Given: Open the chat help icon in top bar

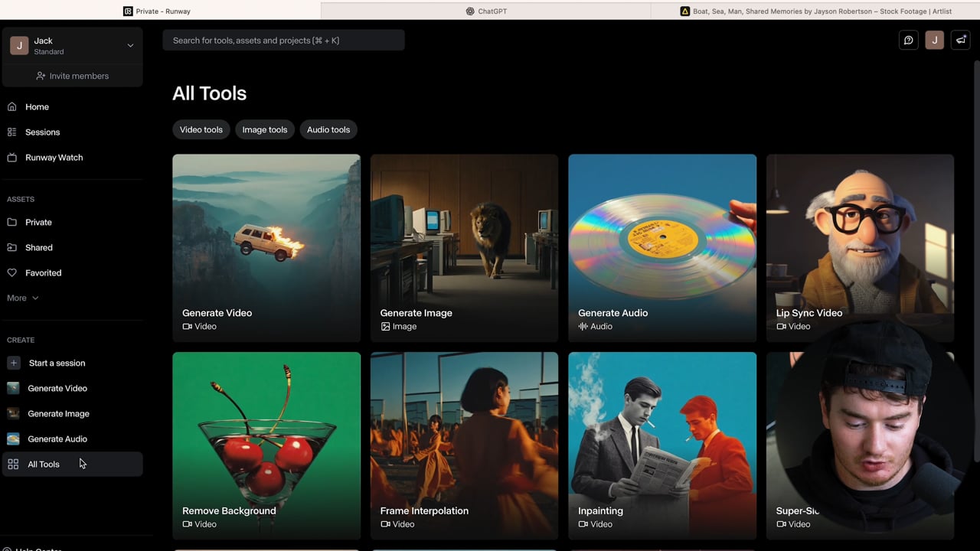Looking at the screenshot, I should coord(909,41).
